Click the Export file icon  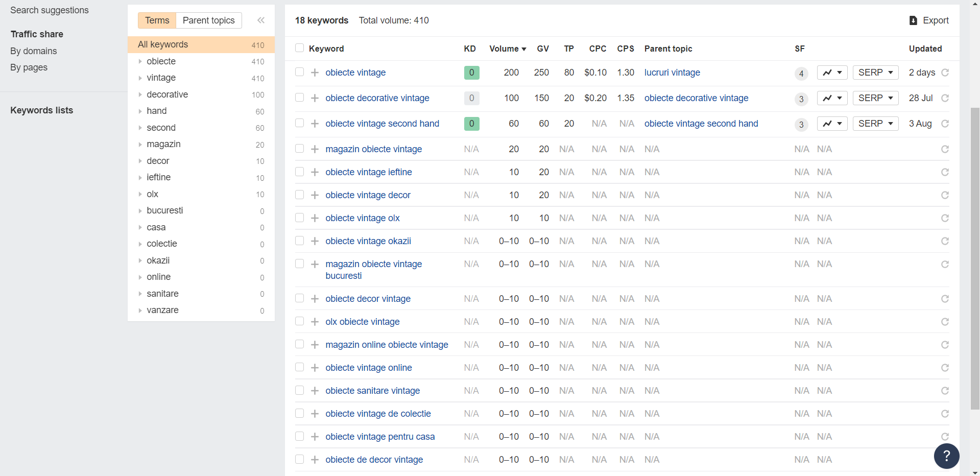[913, 20]
